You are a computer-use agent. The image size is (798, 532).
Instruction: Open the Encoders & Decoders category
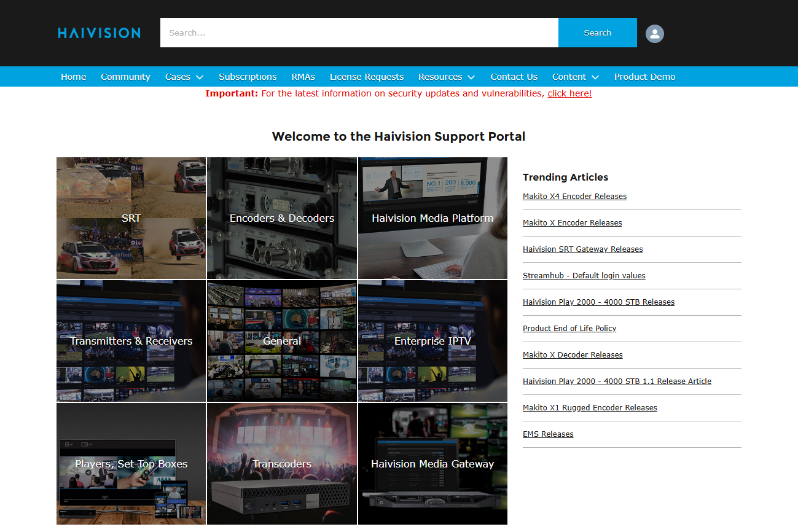point(281,218)
